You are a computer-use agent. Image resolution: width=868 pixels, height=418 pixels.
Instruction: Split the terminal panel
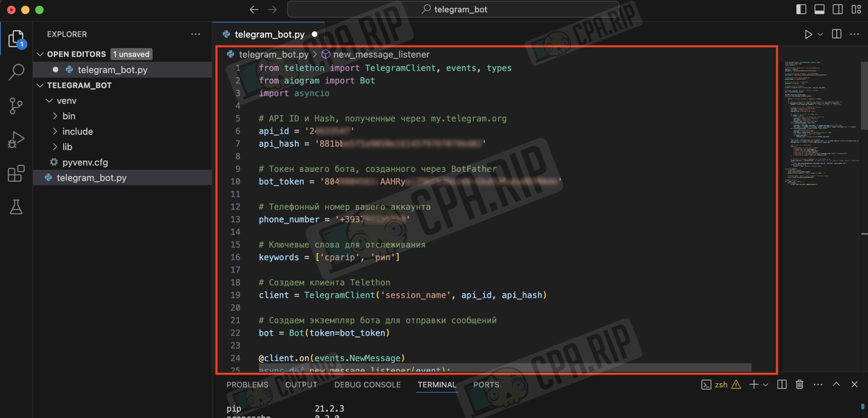pyautogui.click(x=782, y=384)
